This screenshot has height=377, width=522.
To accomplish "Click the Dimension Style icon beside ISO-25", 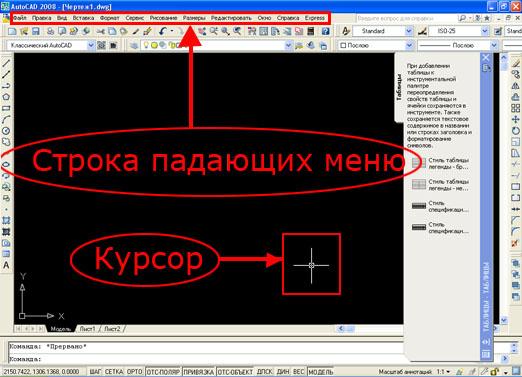I will click(422, 31).
